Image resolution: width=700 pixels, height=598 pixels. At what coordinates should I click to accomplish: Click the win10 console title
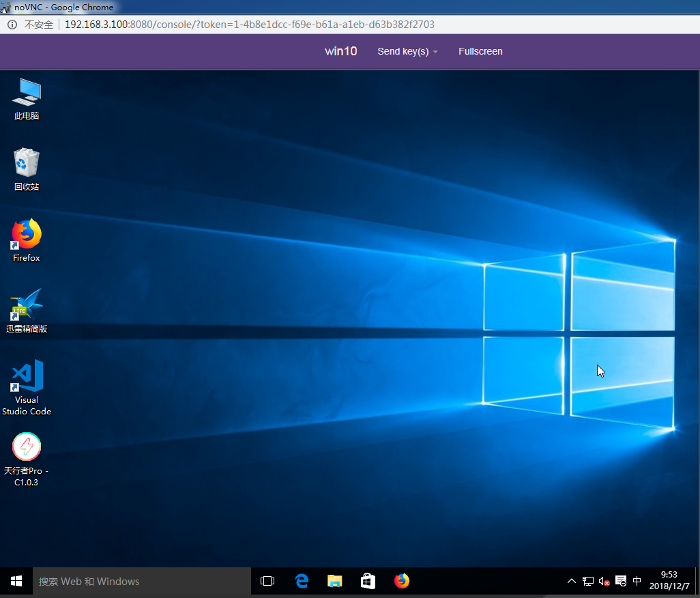click(x=340, y=51)
